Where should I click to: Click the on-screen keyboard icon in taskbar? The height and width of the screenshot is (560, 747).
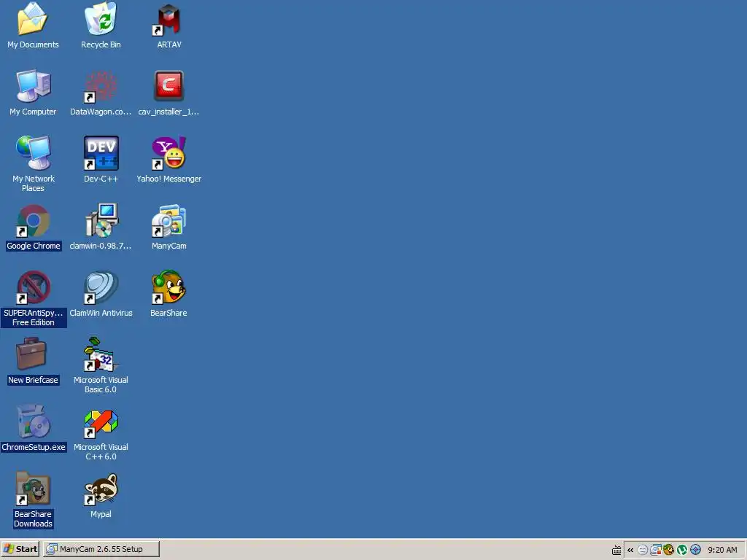click(616, 550)
